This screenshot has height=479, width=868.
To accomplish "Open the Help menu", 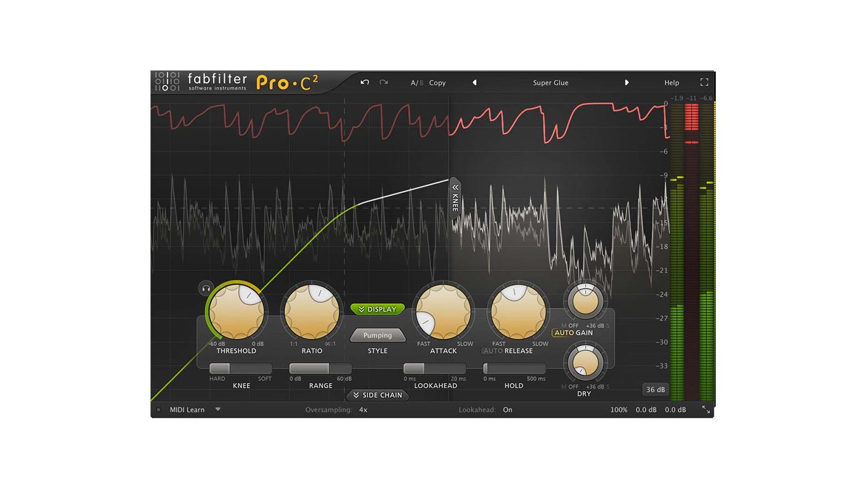I will [x=671, y=82].
